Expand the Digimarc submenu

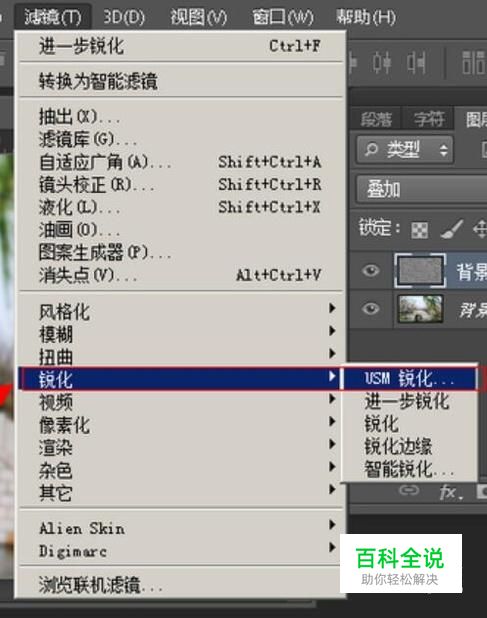click(181, 551)
